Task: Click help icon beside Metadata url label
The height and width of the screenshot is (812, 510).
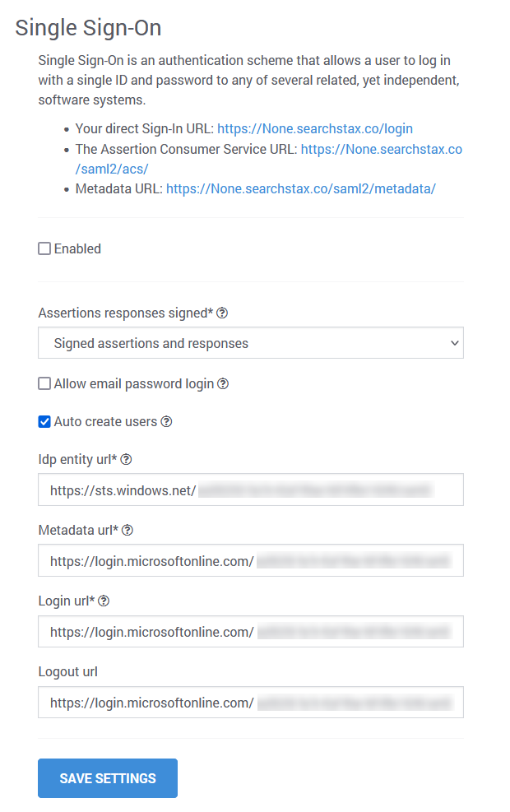Action: click(x=128, y=531)
